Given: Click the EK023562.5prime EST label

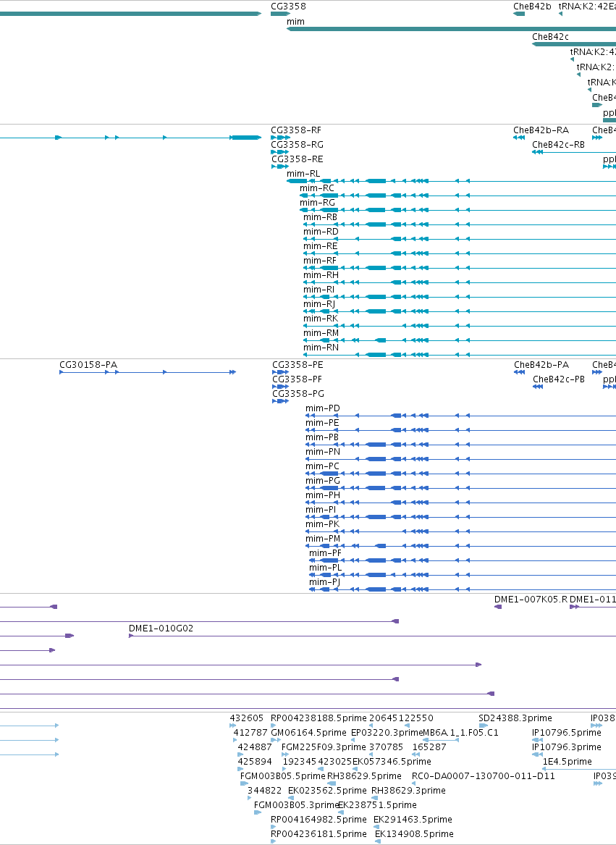Looking at the screenshot, I should click(327, 791).
